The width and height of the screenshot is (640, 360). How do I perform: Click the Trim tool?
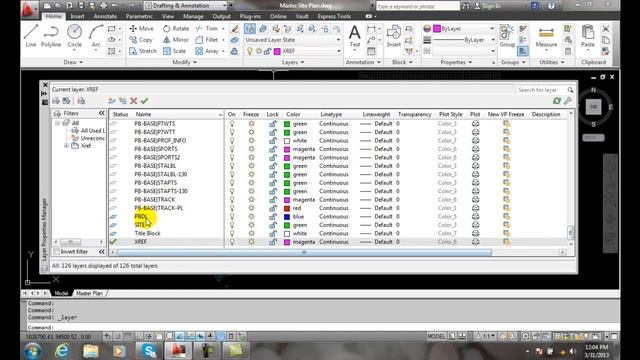(x=207, y=29)
